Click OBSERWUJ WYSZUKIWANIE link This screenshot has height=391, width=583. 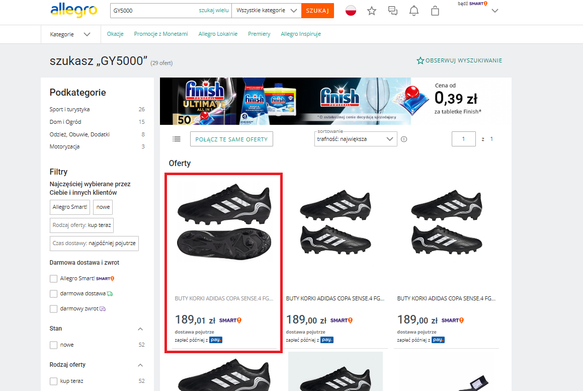[463, 61]
